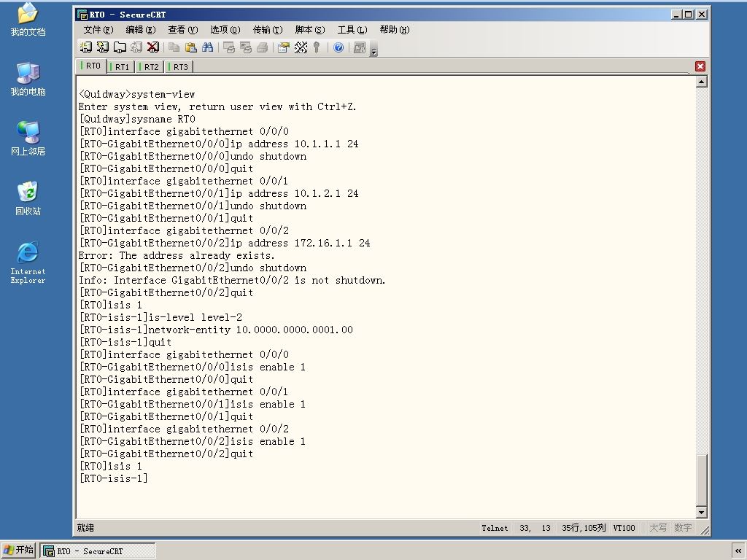Switch to the RT1 session tab
The height and width of the screenshot is (560, 747).
tap(120, 66)
